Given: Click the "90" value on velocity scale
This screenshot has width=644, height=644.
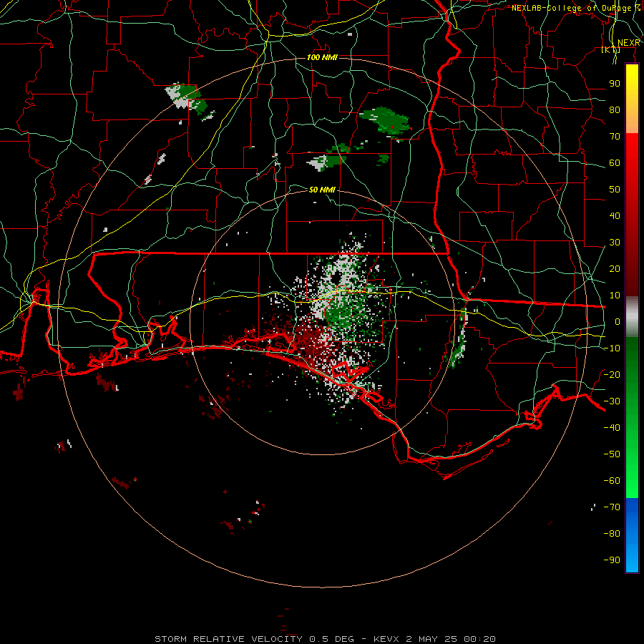Looking at the screenshot, I should pos(615,84).
